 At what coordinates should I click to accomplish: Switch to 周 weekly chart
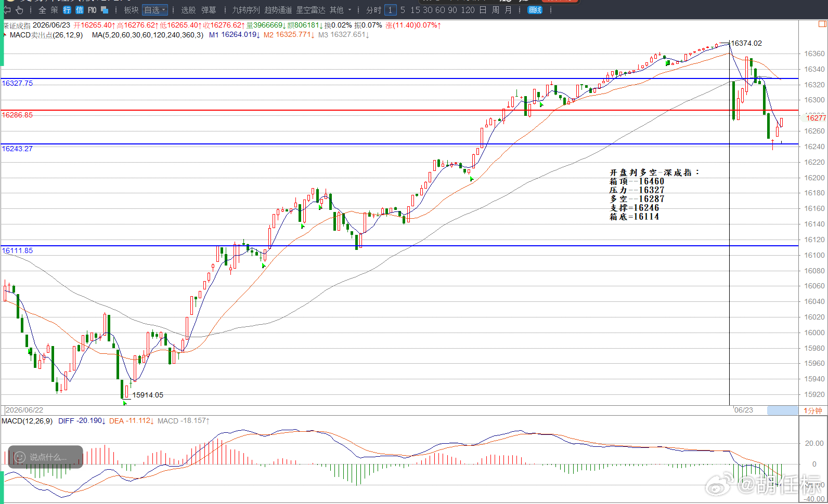click(x=495, y=10)
